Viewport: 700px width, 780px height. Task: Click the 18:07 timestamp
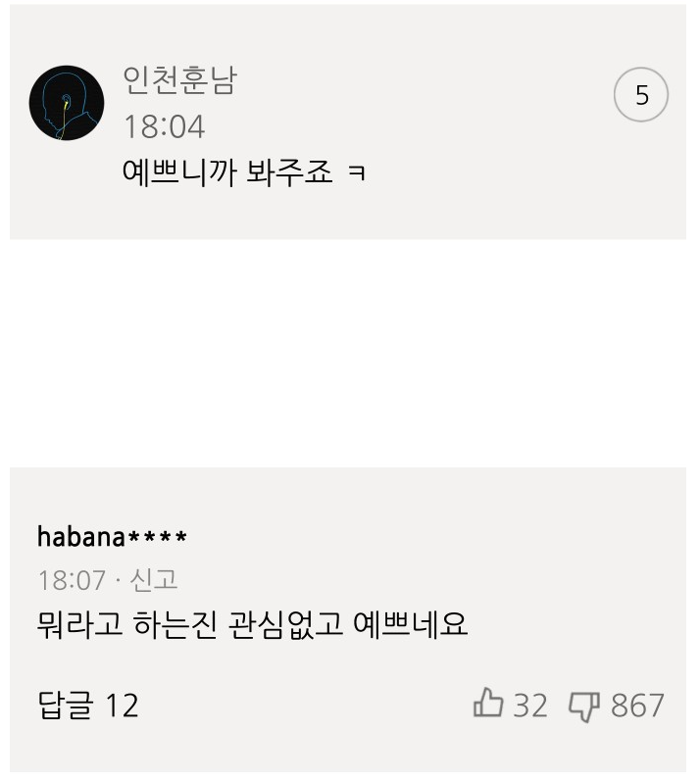[x=72, y=580]
